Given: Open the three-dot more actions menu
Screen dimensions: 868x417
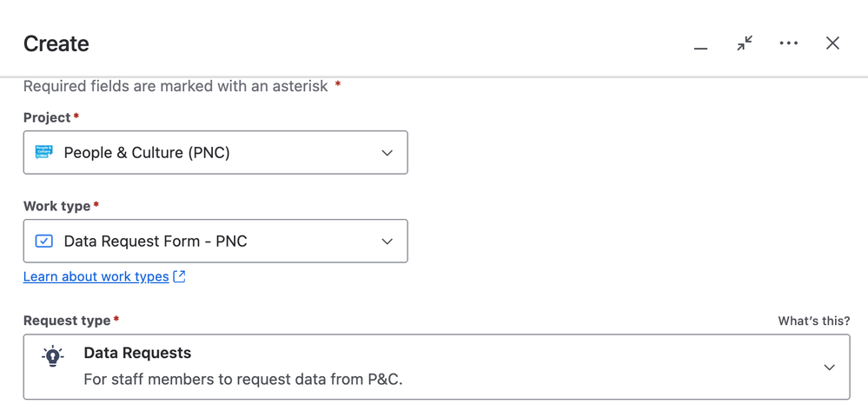Looking at the screenshot, I should [x=788, y=43].
